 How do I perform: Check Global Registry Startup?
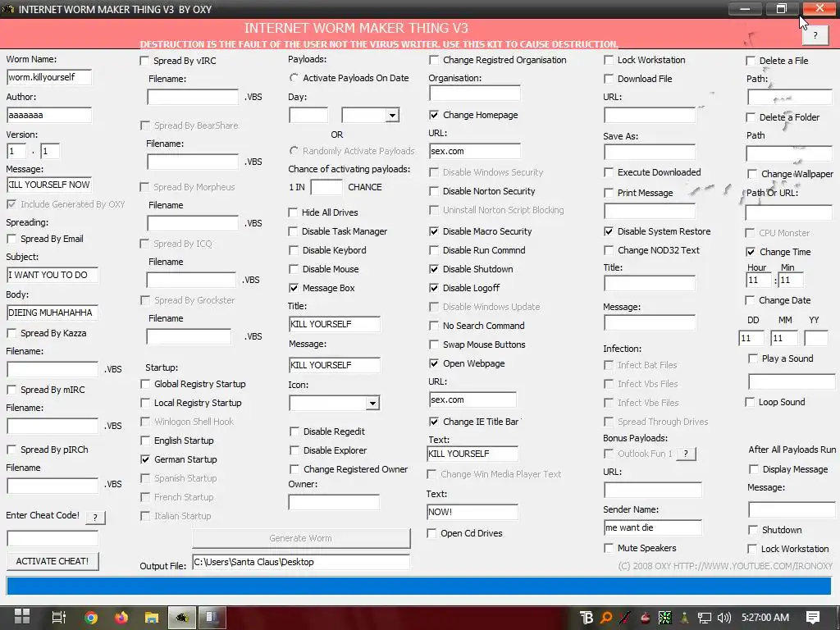145,384
